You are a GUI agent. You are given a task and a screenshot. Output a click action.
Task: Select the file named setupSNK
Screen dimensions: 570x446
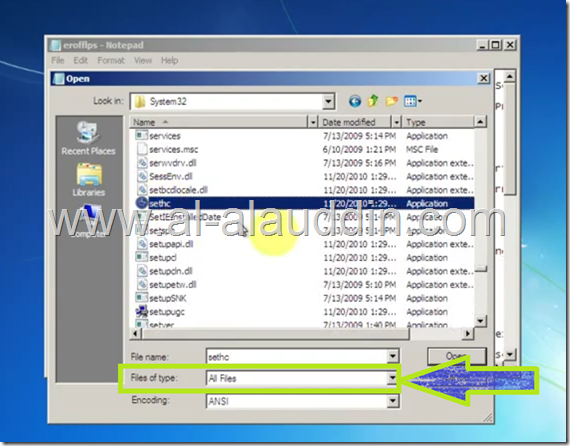[168, 298]
